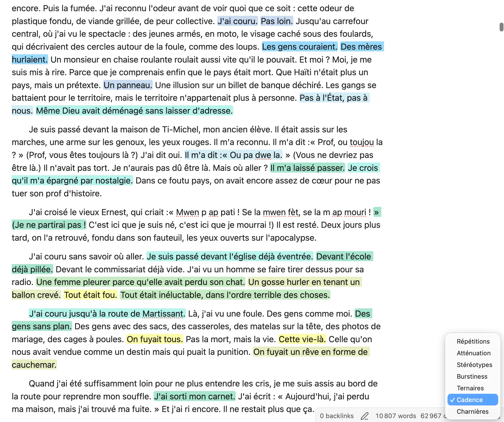Click the underlined word "Martissant"
The height and width of the screenshot is (422, 504).
coord(162,314)
